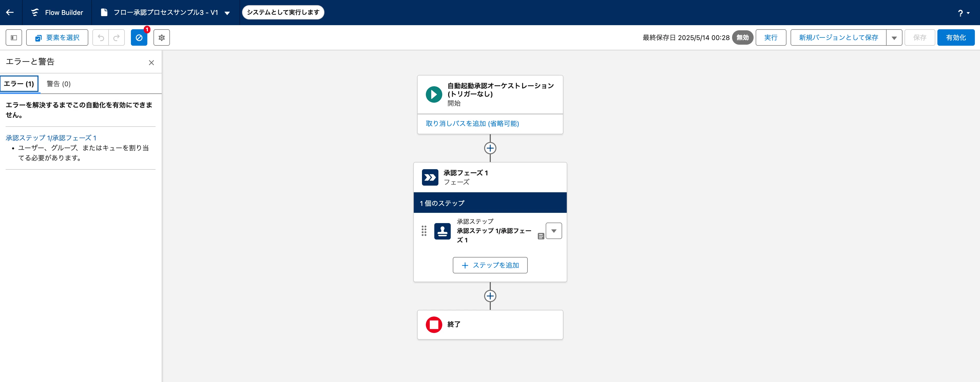Click the red end stop icon
The image size is (980, 382).
434,324
